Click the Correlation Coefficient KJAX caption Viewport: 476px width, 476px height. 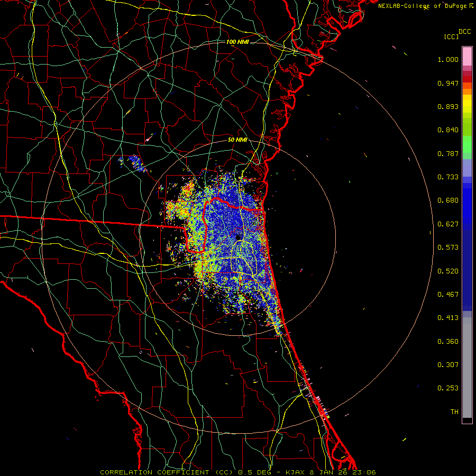click(238, 472)
